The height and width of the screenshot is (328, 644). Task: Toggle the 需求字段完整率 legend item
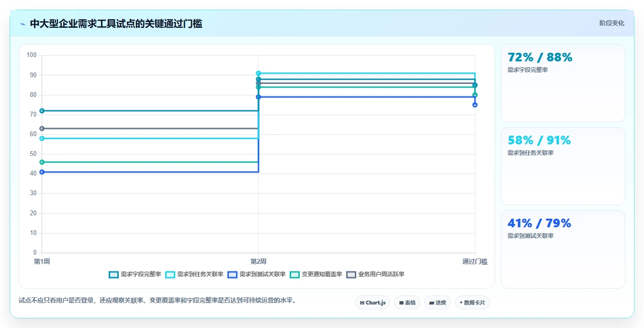[x=135, y=274]
